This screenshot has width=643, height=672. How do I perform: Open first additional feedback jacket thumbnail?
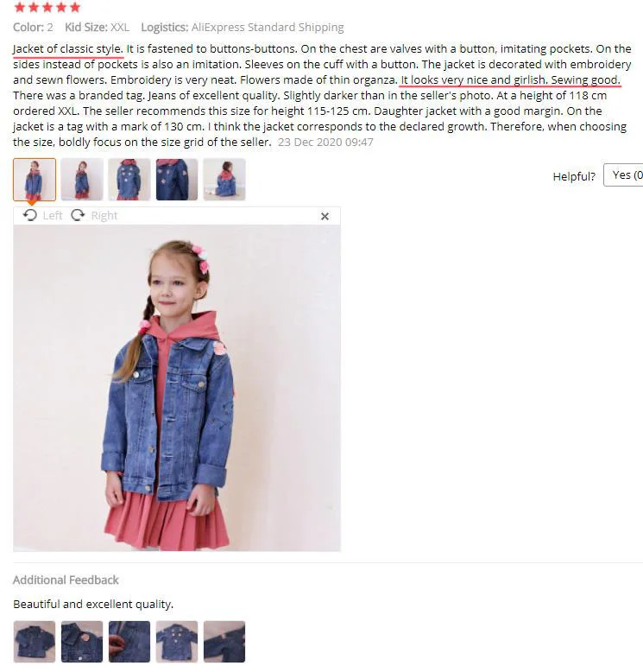coord(35,642)
